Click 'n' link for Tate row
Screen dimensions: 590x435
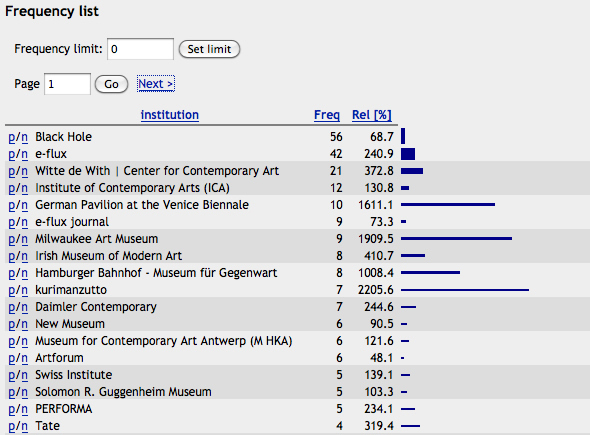[24, 426]
